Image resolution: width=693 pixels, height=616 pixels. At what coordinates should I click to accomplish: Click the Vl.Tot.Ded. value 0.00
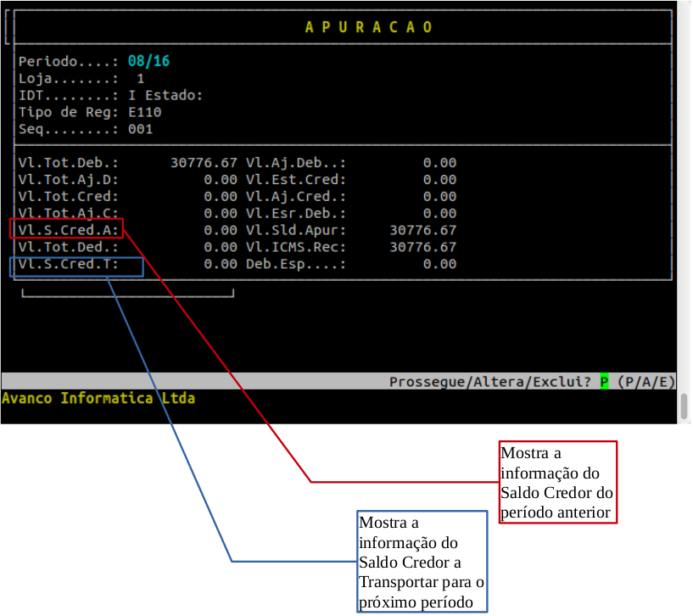coord(221,247)
